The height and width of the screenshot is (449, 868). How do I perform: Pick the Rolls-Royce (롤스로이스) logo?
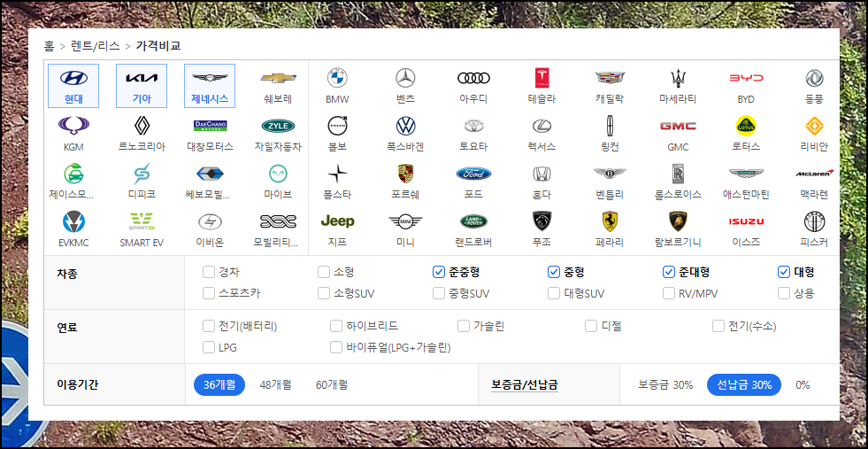point(678,174)
